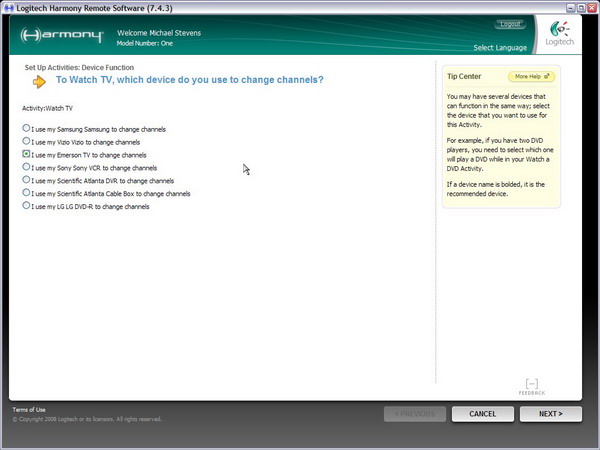Pick the Sony Sony VCR option
This screenshot has height=450, width=600.
(x=26, y=166)
